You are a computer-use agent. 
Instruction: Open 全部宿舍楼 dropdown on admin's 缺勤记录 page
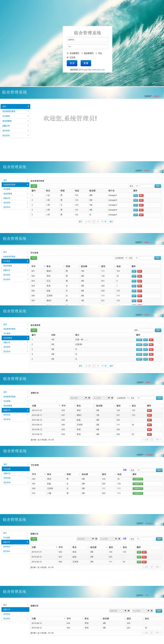tap(122, 398)
